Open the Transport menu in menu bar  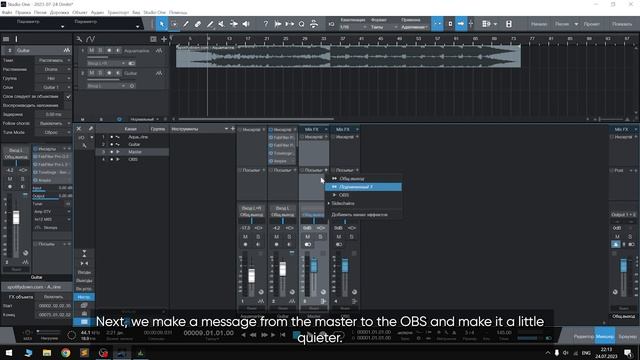tap(118, 13)
